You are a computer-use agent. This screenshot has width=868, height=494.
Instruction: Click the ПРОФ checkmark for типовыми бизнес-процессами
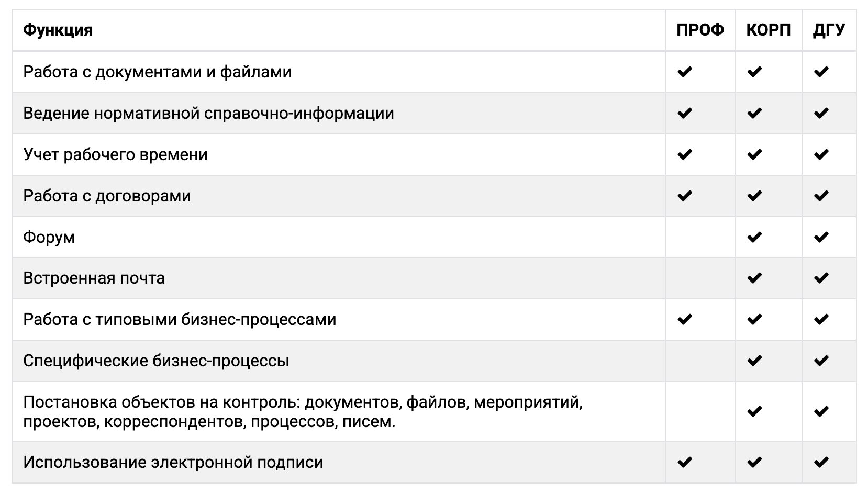tap(685, 319)
